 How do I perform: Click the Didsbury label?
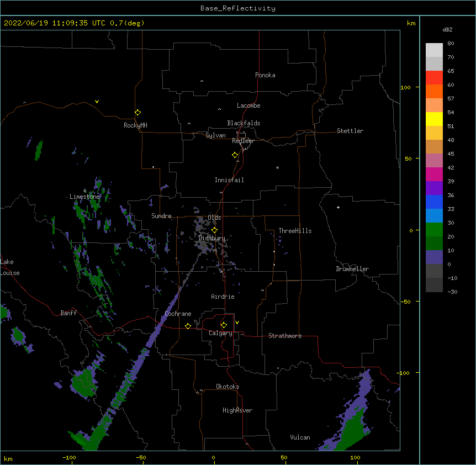pyautogui.click(x=211, y=238)
